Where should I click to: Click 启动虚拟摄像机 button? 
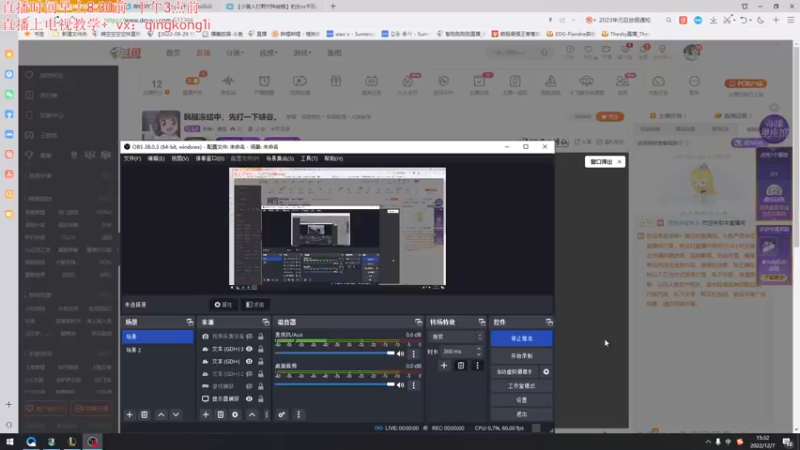[x=514, y=372]
